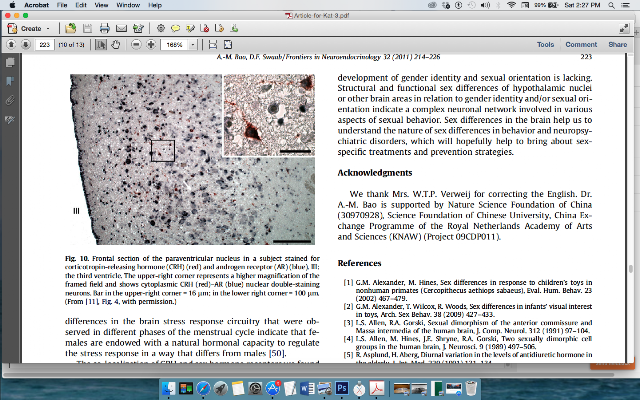Send file by email envelope icon
Viewport: 640px width, 400px height.
(121, 28)
